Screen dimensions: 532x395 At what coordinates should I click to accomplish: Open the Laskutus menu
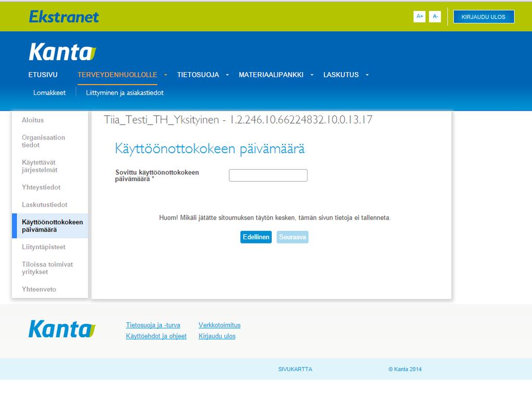click(x=341, y=75)
